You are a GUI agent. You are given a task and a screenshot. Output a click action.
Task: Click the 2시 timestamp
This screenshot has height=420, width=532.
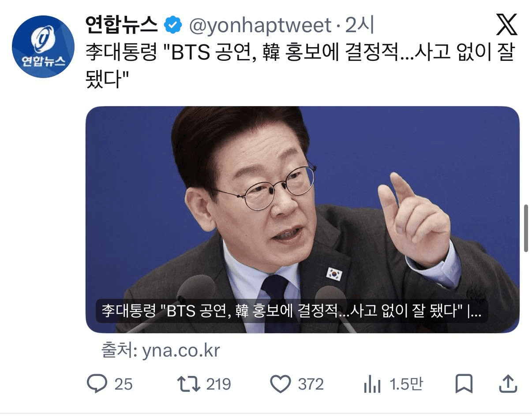(x=360, y=26)
